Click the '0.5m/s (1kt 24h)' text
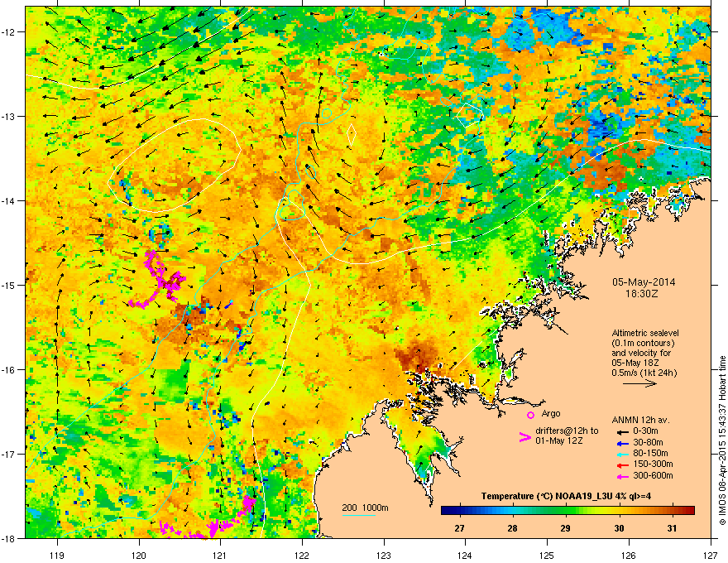This screenshot has width=728, height=563. tap(644, 373)
